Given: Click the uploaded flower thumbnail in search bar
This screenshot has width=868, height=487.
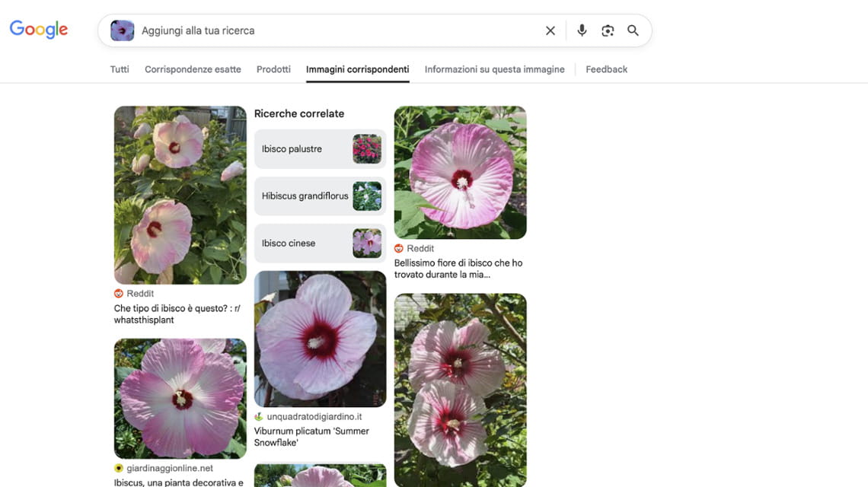Looking at the screenshot, I should click(122, 30).
